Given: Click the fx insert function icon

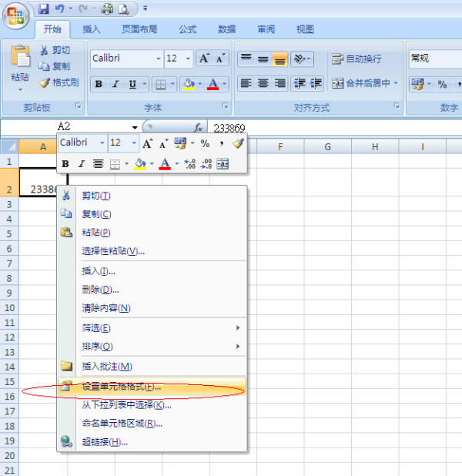Looking at the screenshot, I should pyautogui.click(x=198, y=127).
